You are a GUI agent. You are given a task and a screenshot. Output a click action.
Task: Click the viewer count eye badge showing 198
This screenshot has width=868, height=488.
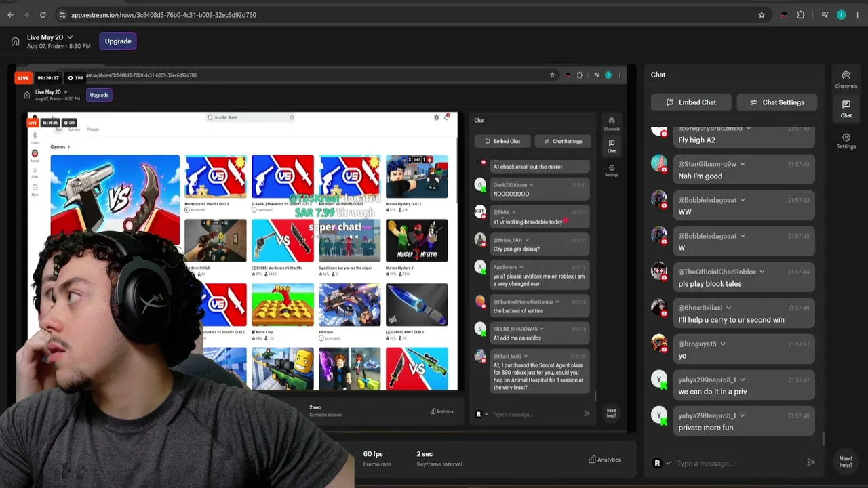(x=75, y=78)
